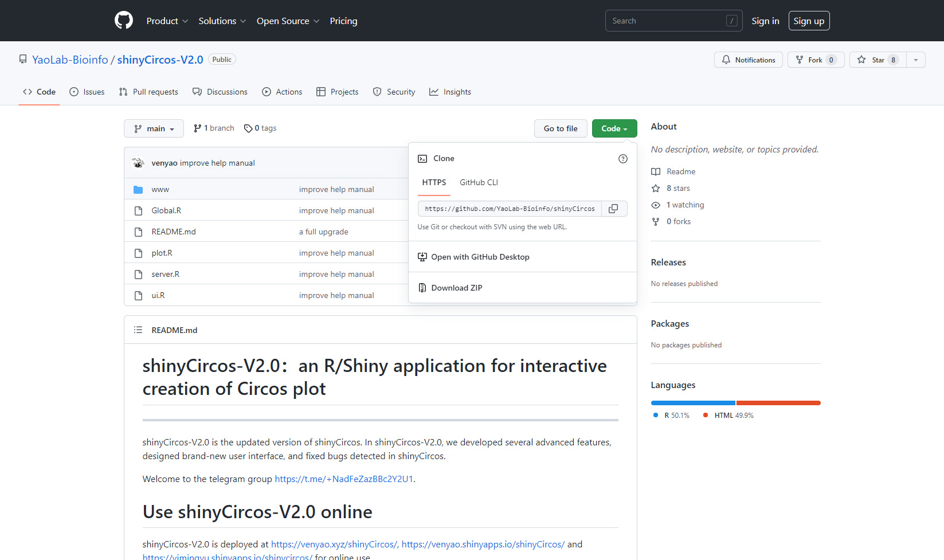Open the main branch selector
The image size is (944, 560).
pyautogui.click(x=154, y=128)
